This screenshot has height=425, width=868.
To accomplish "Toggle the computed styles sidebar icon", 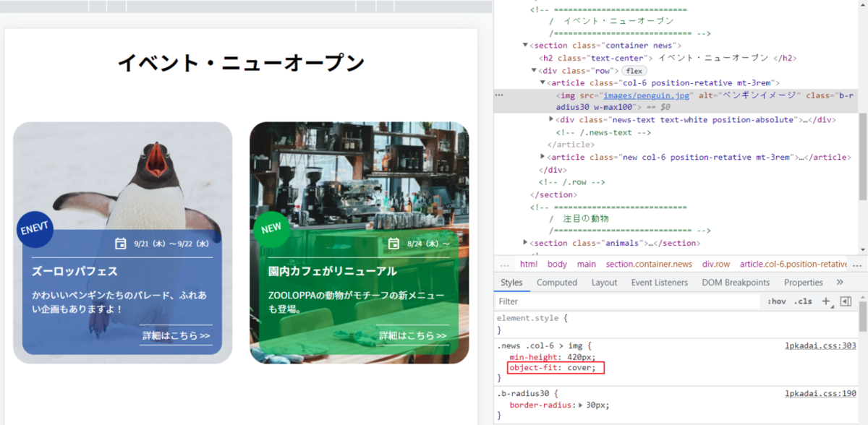I will (846, 301).
